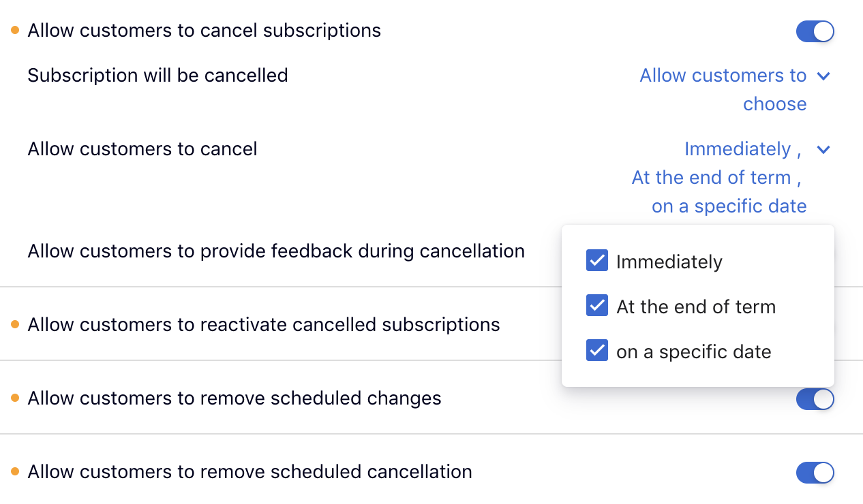Collapse cancel options using chevron beside 'Immediately ,'

(823, 149)
